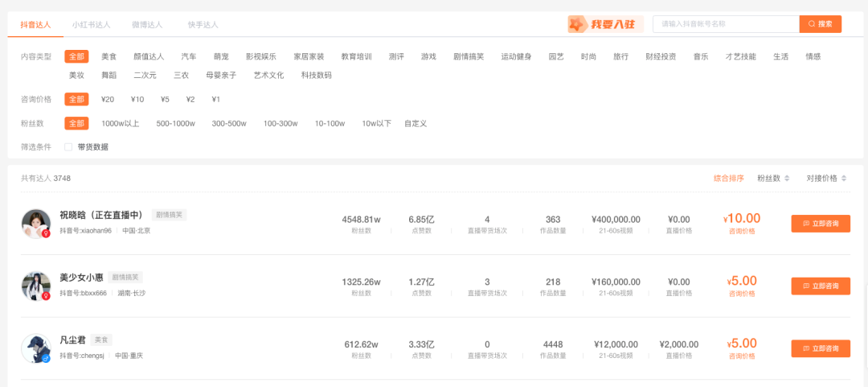Image resolution: width=868 pixels, height=387 pixels.
Task: Focus the 抖音帐号名称 search field
Action: pyautogui.click(x=727, y=24)
